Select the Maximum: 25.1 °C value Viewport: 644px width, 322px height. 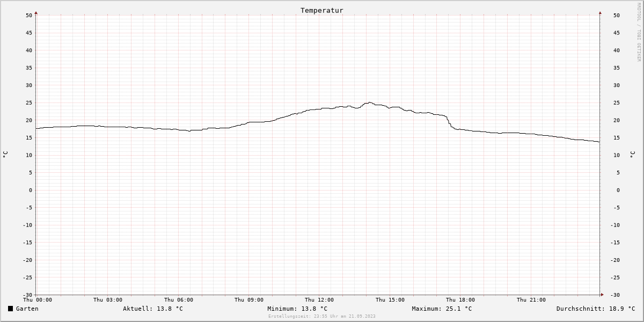coord(442,309)
